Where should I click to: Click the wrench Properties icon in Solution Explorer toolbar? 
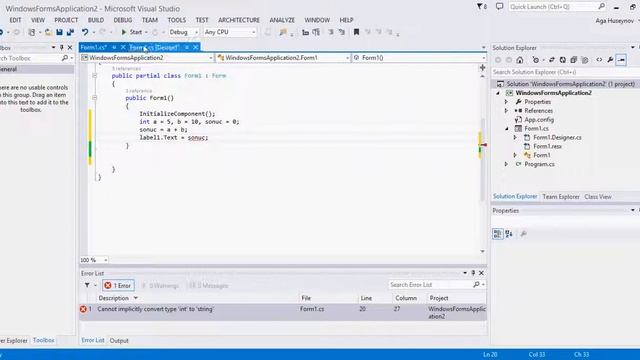[610, 60]
